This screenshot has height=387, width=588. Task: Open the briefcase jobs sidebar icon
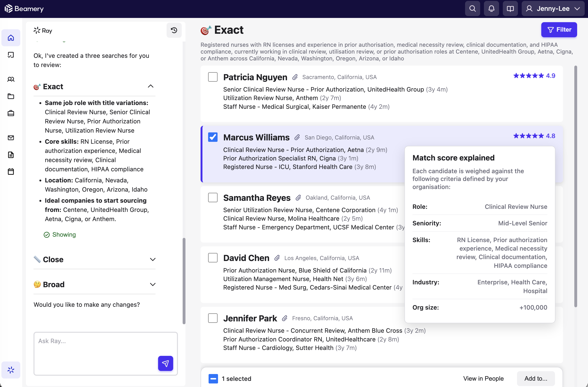(x=11, y=113)
